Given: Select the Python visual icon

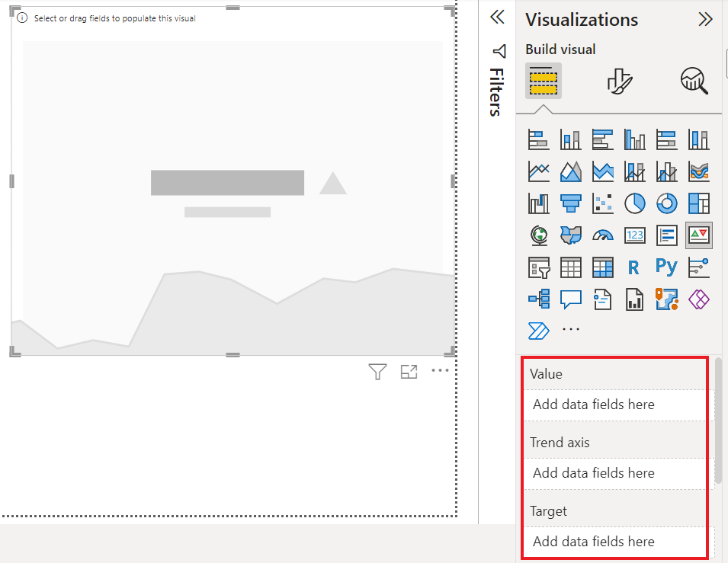Looking at the screenshot, I should 667,267.
